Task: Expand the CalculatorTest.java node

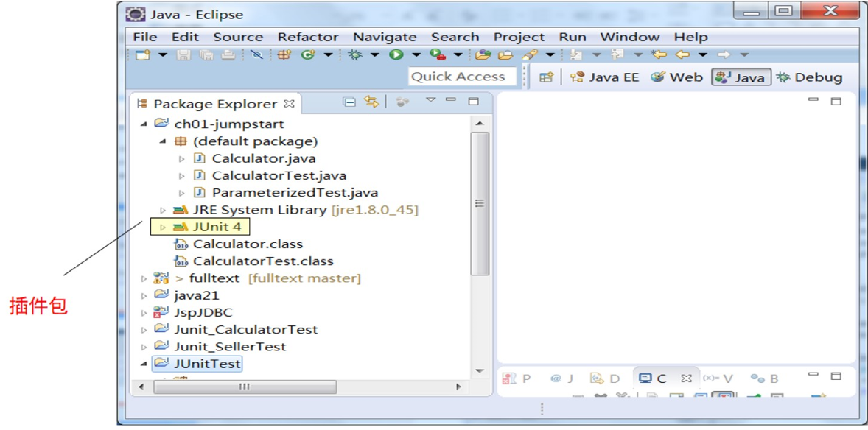Action: 181,176
